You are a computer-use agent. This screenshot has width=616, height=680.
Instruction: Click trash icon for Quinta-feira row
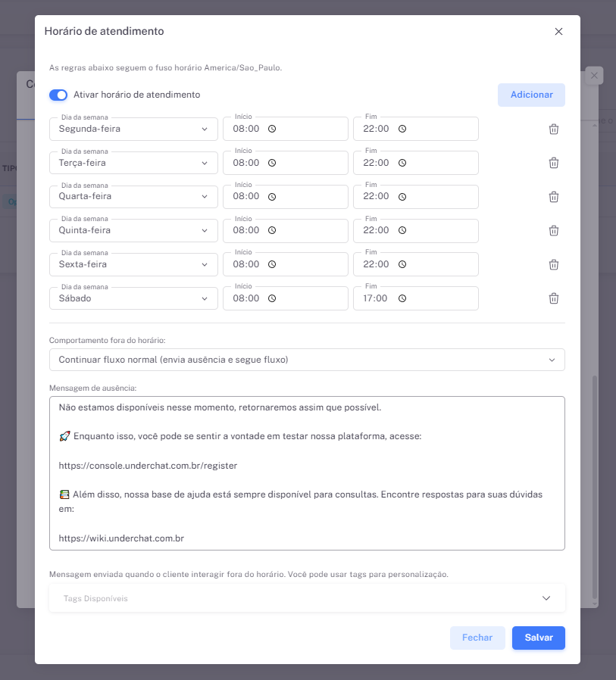coord(553,230)
